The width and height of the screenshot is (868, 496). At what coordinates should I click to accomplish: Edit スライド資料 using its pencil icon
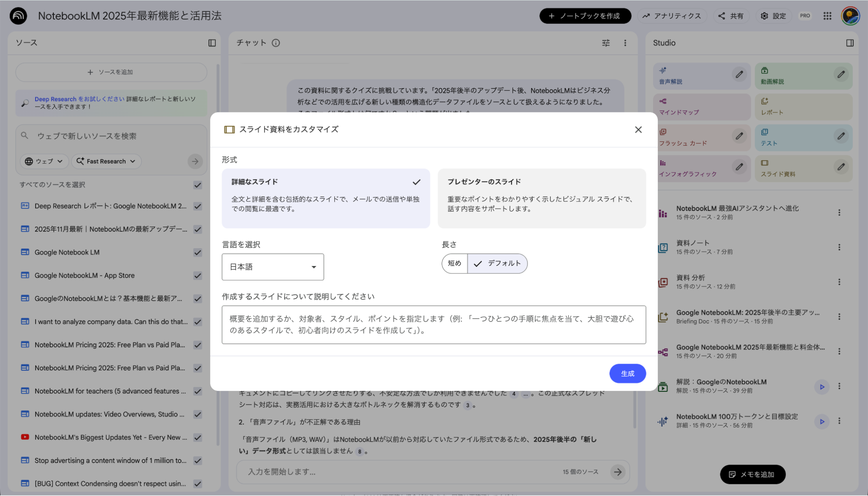842,167
